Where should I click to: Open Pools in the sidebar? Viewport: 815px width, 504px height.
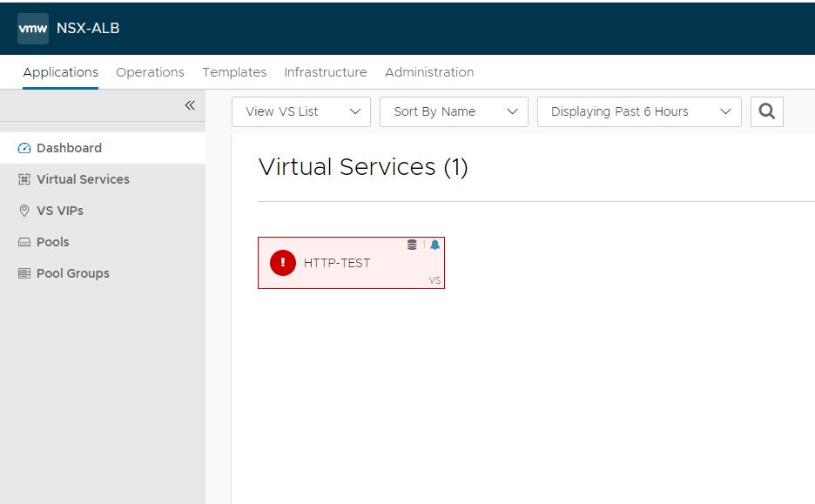(x=103, y=242)
